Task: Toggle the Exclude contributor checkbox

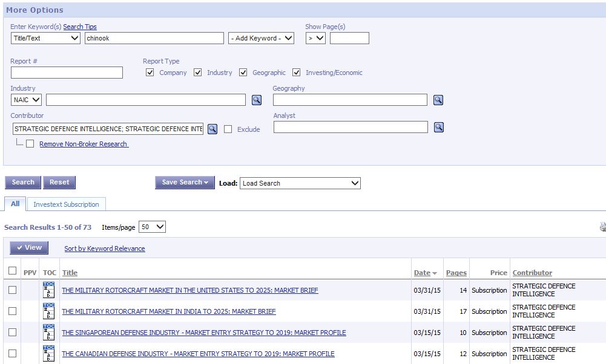Action: [x=228, y=129]
